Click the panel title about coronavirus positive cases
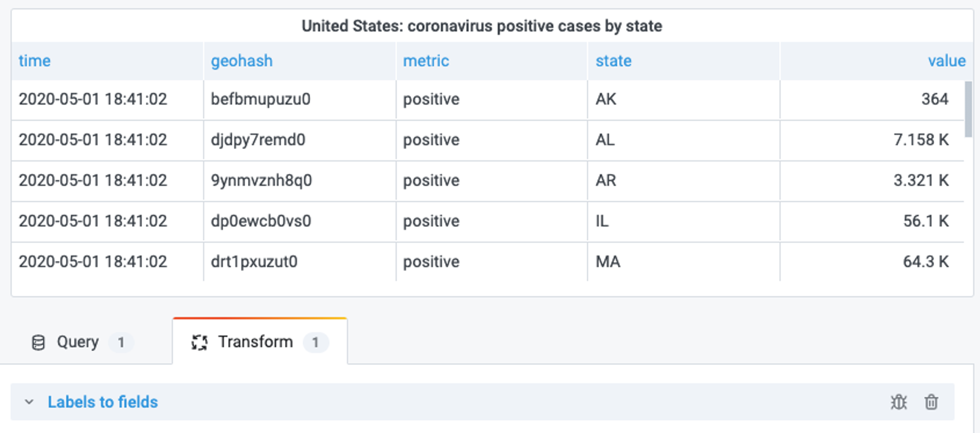 point(482,26)
